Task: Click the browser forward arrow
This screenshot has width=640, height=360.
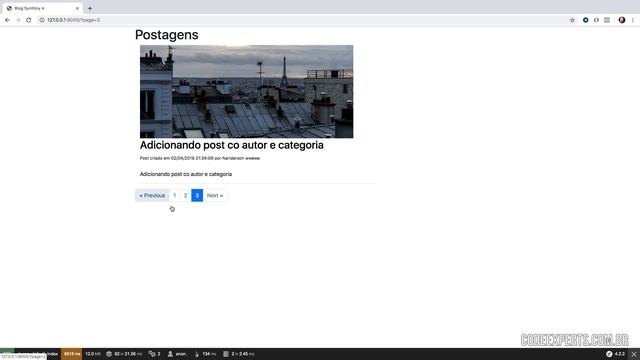Action: [18, 20]
